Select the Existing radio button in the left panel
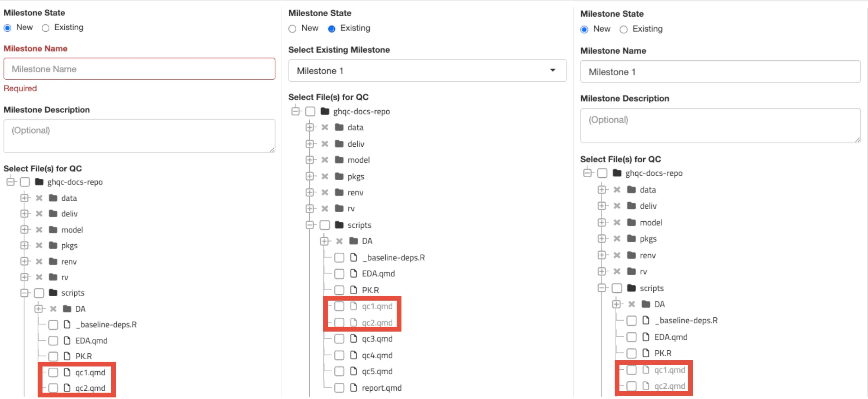This screenshot has height=399, width=868. (x=46, y=28)
